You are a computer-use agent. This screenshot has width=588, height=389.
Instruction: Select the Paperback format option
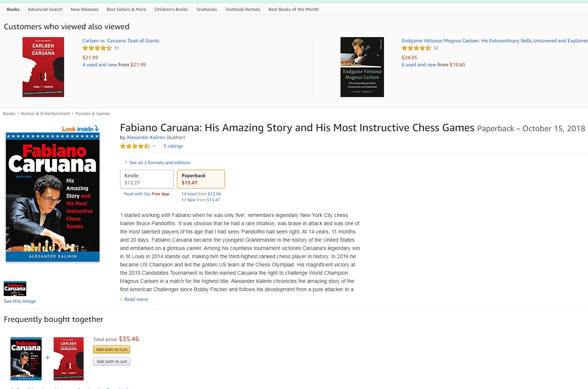pos(201,179)
